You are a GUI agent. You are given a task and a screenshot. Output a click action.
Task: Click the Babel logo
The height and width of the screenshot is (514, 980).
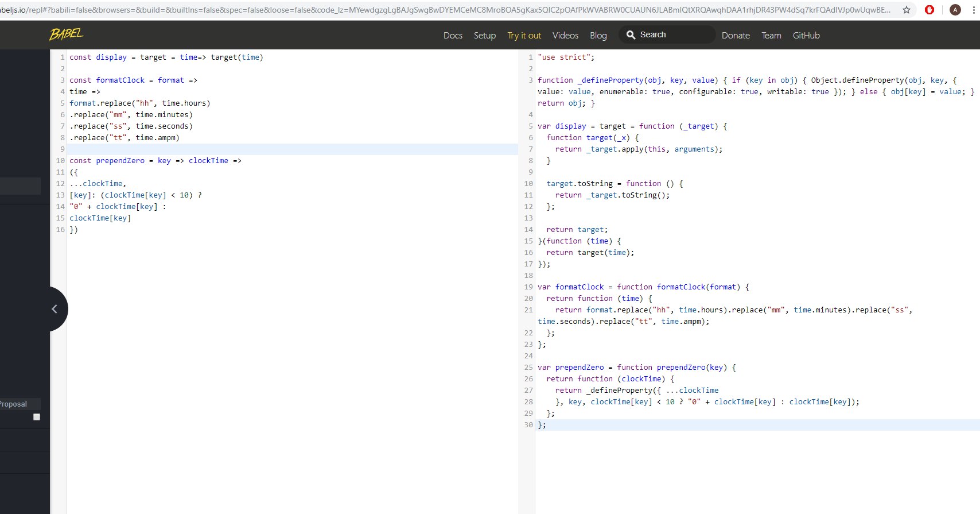(66, 34)
